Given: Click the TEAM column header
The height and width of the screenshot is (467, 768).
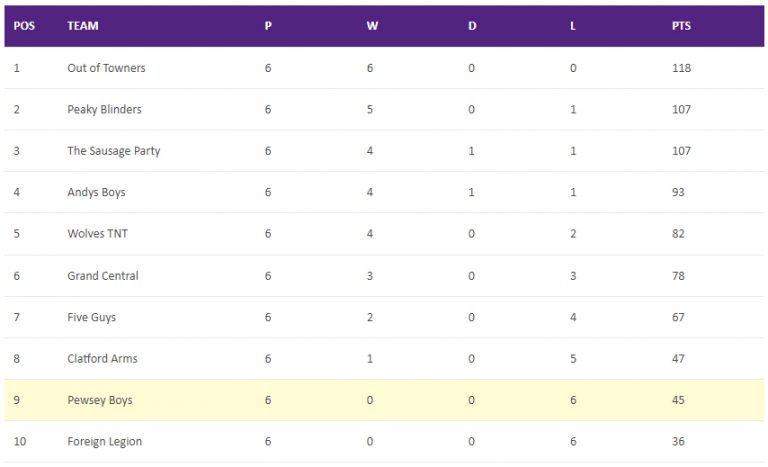Looking at the screenshot, I should click(83, 26).
